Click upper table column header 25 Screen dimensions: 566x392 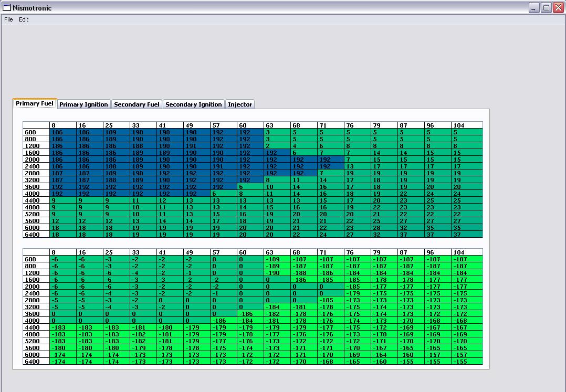[x=116, y=125]
